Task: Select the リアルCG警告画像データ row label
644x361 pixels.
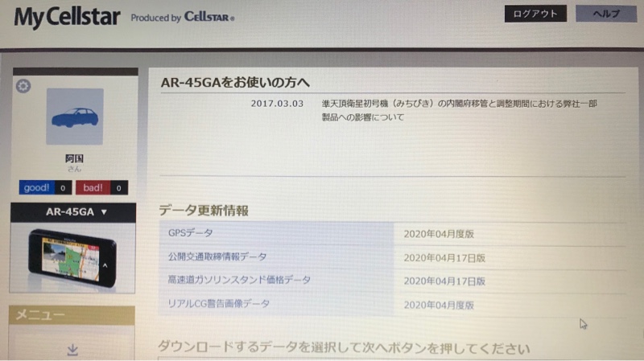Action: [x=218, y=304]
